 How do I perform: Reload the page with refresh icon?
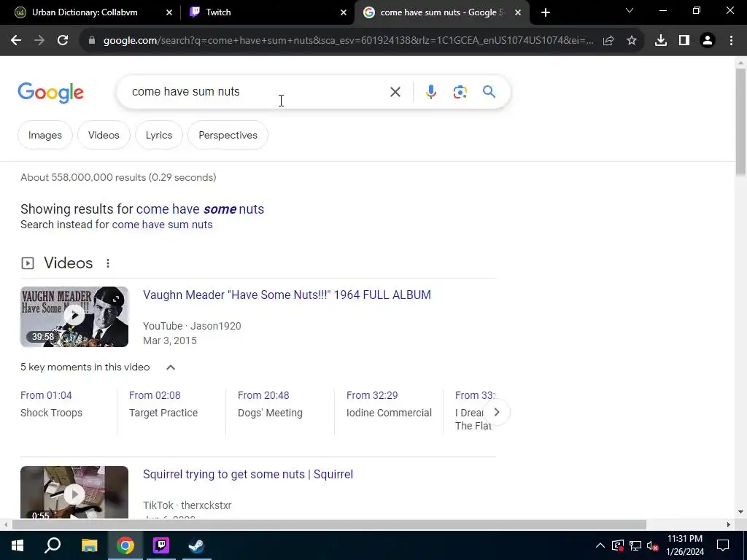click(63, 41)
